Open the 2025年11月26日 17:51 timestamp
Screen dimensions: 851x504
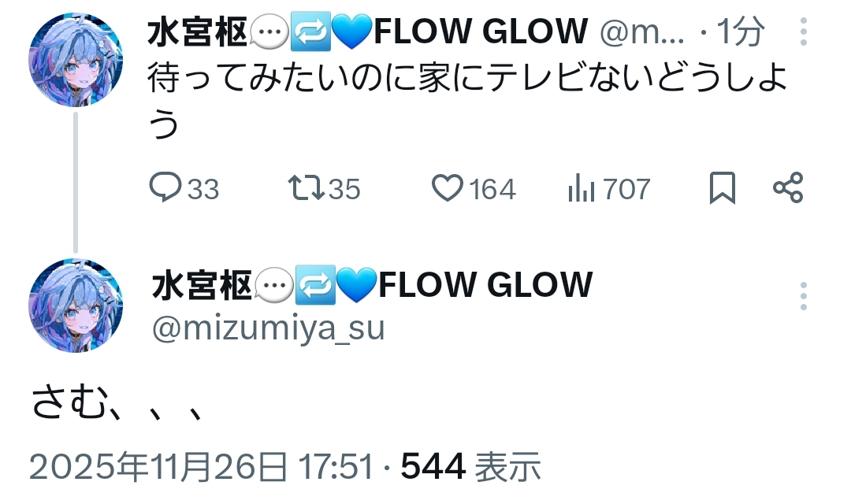pos(202,466)
